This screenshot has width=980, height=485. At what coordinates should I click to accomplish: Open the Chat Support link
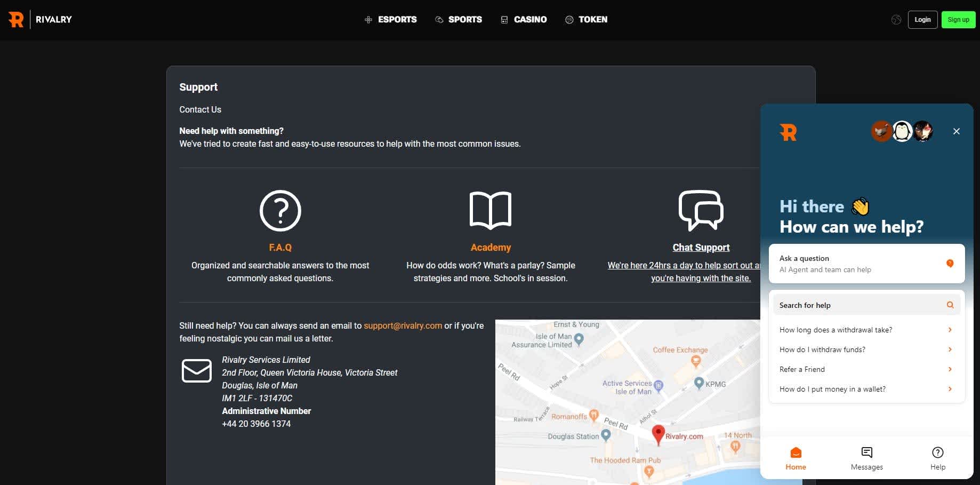point(701,248)
